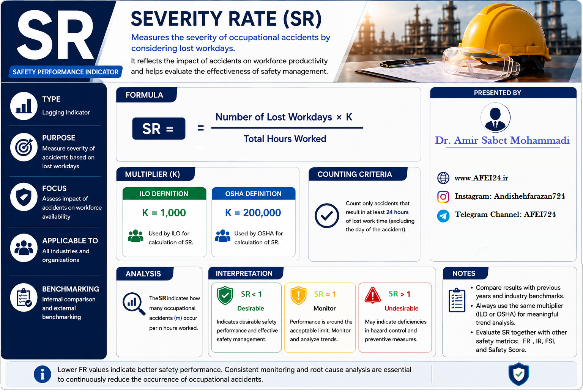Open the www.AFEI24.ir website link
Image resolution: width=583 pixels, height=392 pixels.
coord(481,178)
